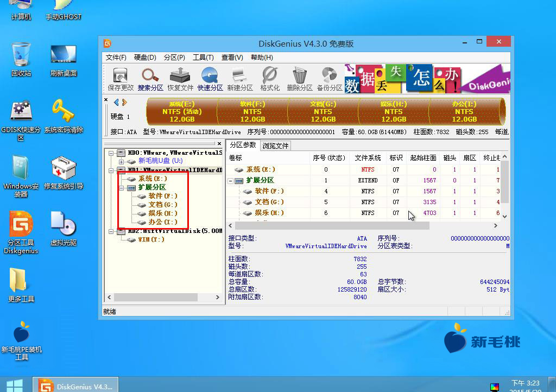Open 新毛桃PE装机工具 desktop icon
Image resolution: width=556 pixels, height=392 pixels.
[x=21, y=340]
